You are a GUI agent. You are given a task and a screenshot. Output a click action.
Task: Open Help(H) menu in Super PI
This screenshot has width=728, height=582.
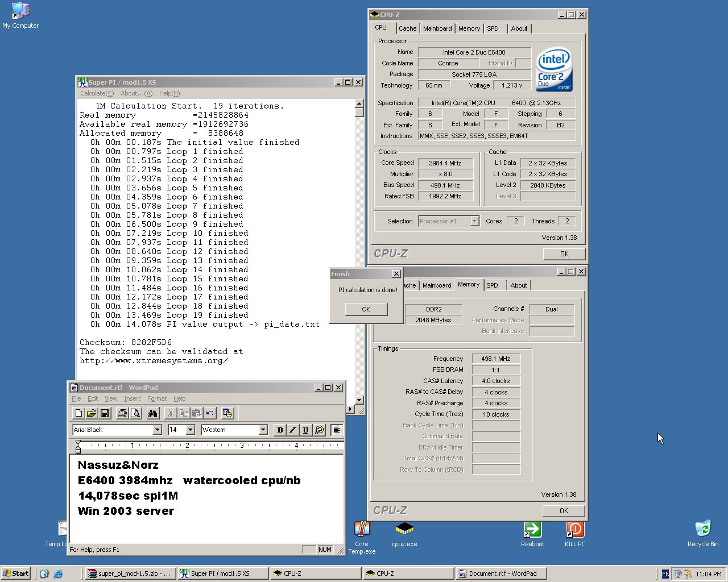tap(169, 93)
